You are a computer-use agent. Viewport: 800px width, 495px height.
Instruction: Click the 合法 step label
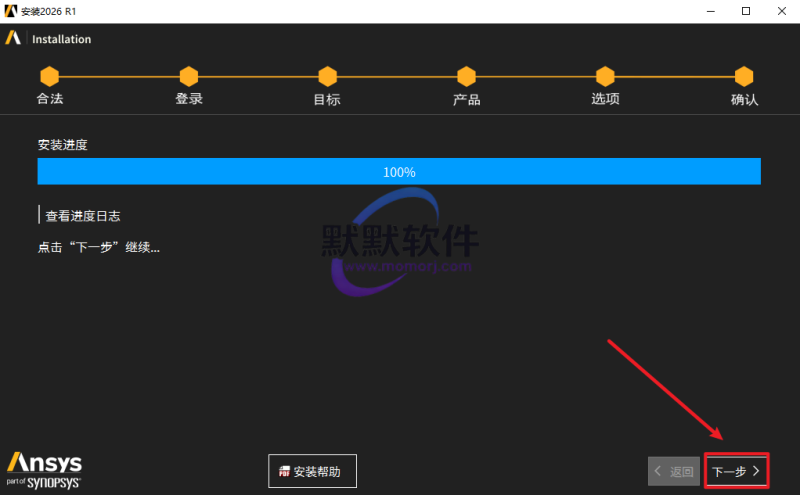coord(49,99)
